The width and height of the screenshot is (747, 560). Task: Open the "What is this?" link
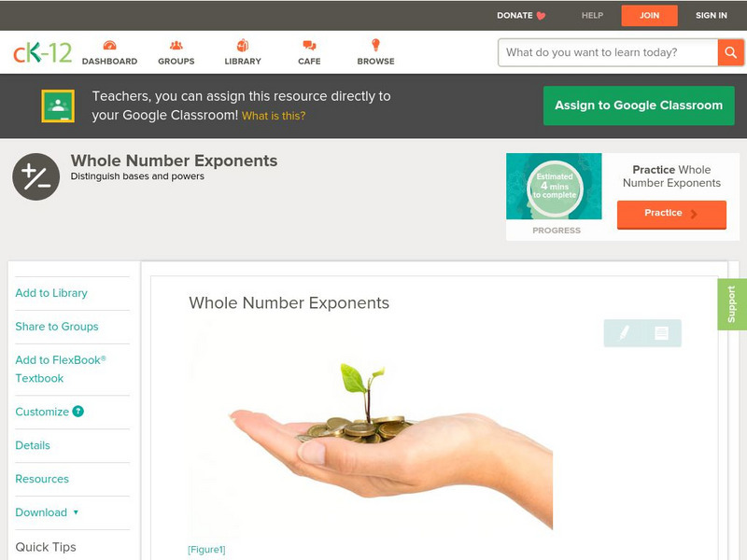coord(274,116)
